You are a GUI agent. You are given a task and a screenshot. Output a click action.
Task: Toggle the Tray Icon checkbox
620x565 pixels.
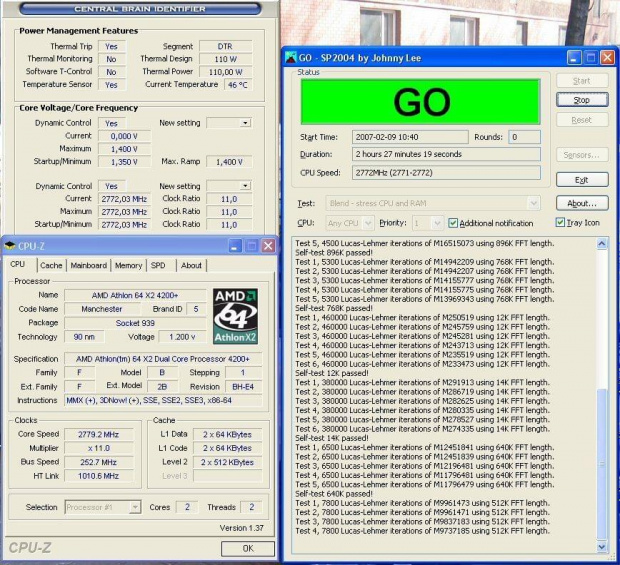(x=560, y=222)
